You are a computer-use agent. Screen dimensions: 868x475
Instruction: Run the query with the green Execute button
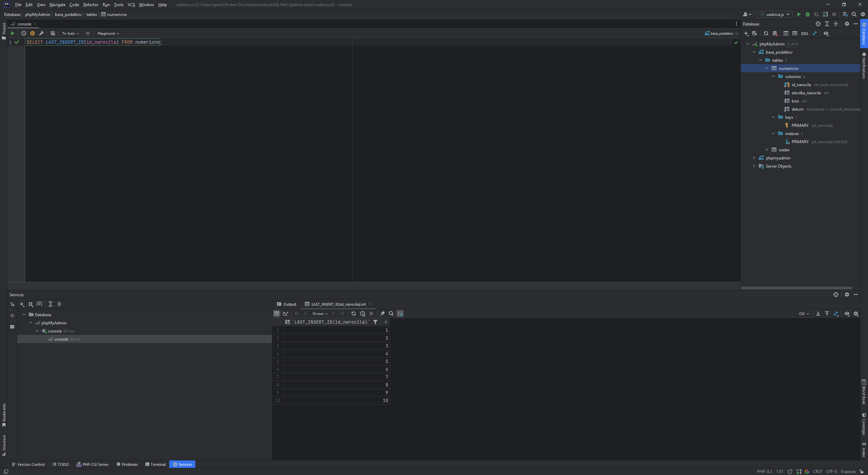[13, 33]
